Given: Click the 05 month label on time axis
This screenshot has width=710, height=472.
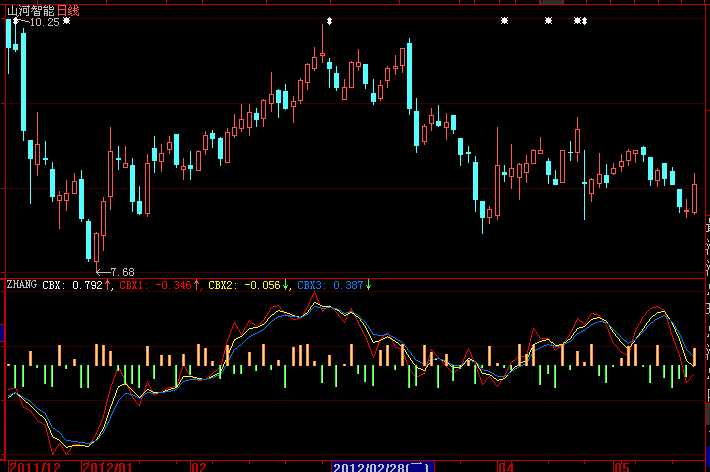Looking at the screenshot, I should [x=622, y=466].
